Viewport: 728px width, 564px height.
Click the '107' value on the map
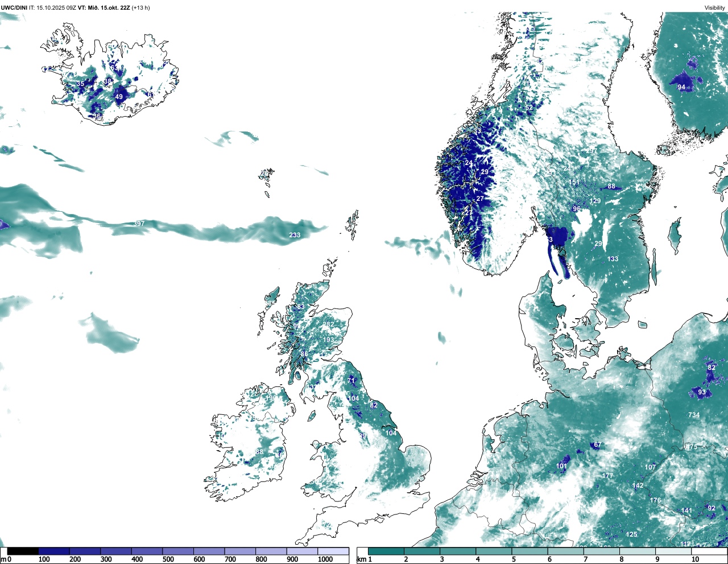pos(651,467)
